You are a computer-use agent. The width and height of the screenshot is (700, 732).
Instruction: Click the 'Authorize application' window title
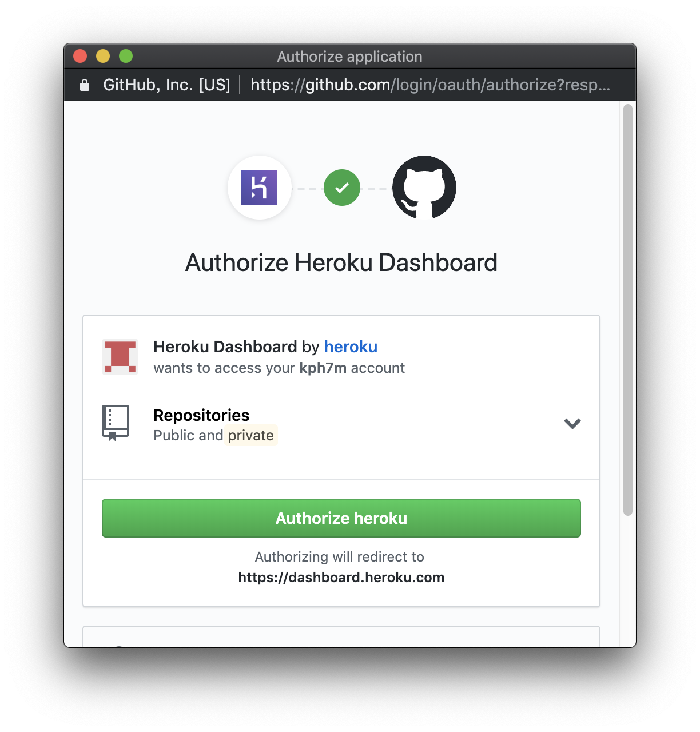pos(350,57)
